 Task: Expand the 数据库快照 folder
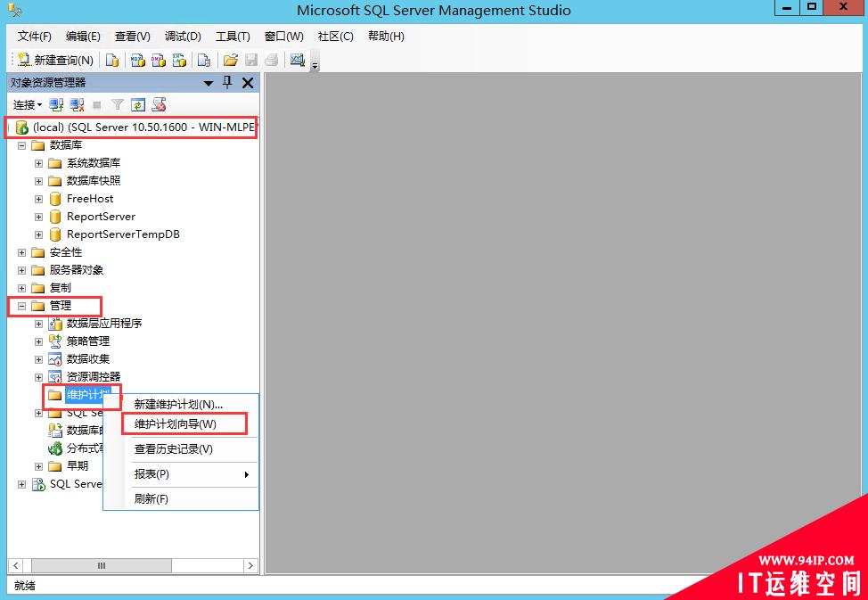pyautogui.click(x=38, y=181)
